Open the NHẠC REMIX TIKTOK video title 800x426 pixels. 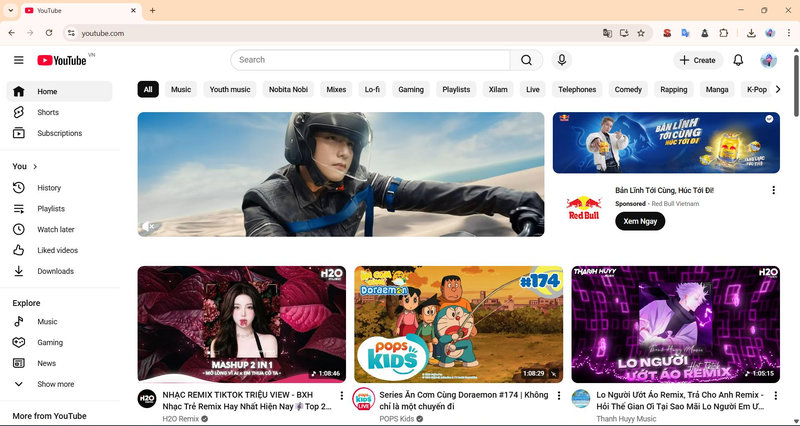pyautogui.click(x=247, y=401)
